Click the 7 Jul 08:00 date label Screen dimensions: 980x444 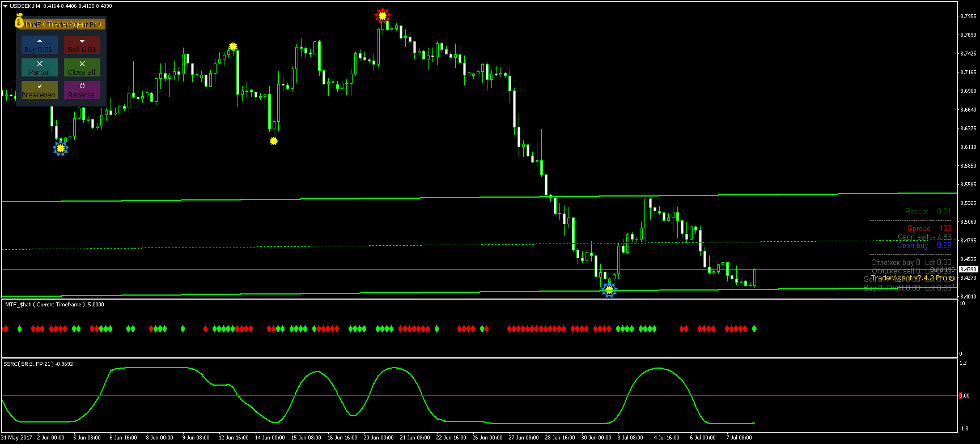pyautogui.click(x=739, y=437)
